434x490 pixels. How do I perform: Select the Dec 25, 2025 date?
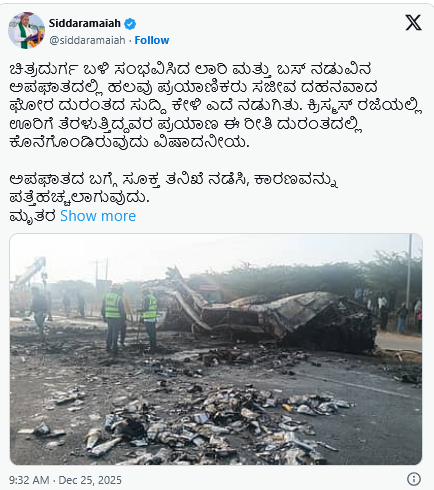pos(90,480)
